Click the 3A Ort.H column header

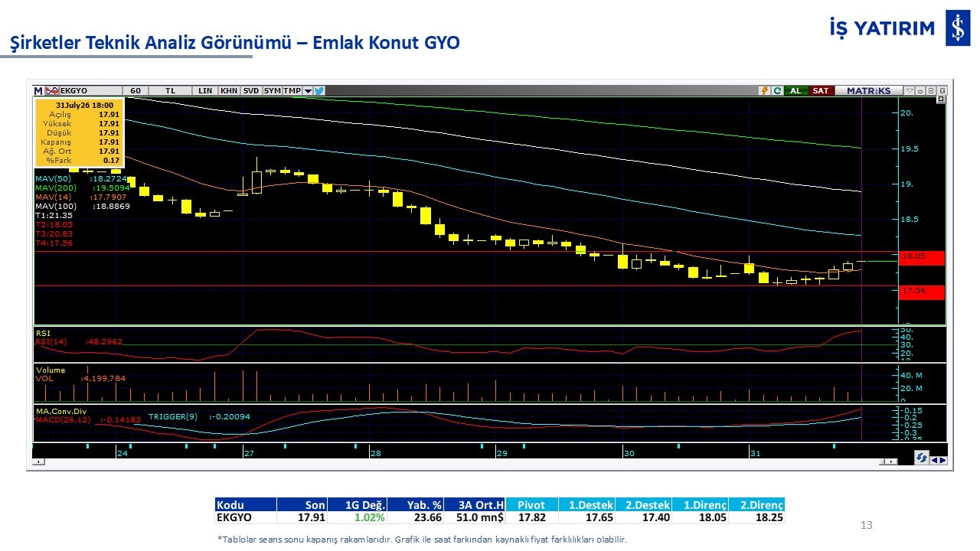click(475, 505)
